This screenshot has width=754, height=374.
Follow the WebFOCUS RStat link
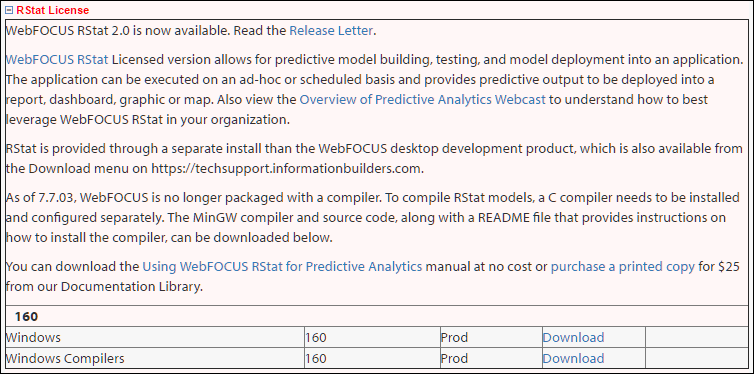click(57, 60)
